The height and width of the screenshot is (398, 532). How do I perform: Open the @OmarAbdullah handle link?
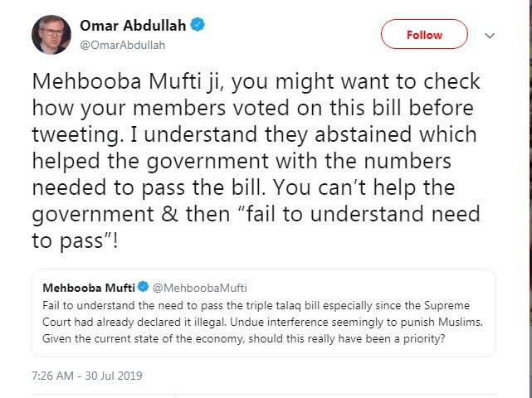pyautogui.click(x=115, y=44)
